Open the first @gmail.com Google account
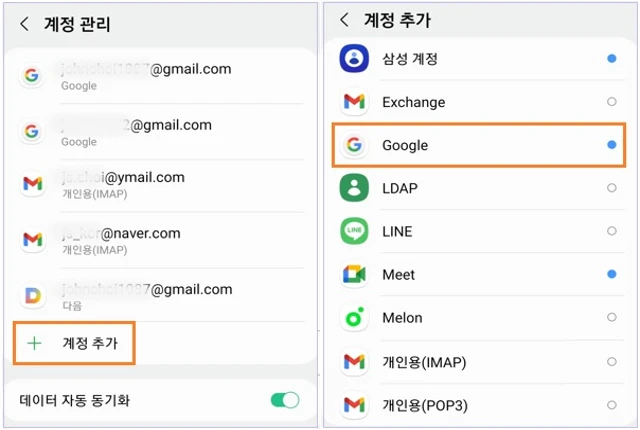Image resolution: width=640 pixels, height=430 pixels. [x=161, y=76]
